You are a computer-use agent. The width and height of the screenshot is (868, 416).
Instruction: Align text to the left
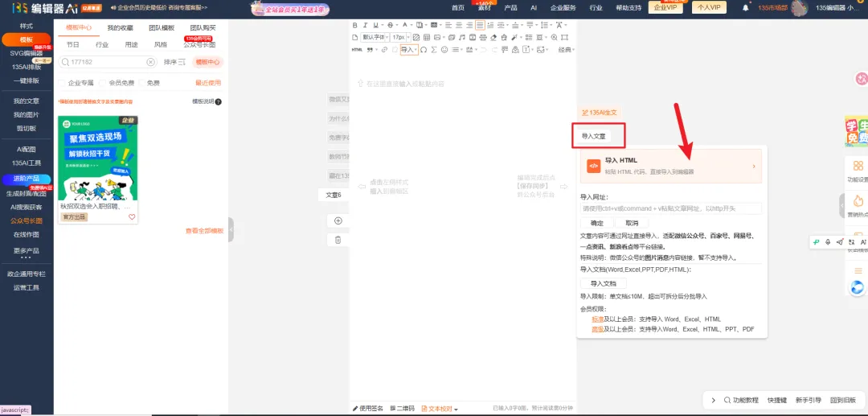pyautogui.click(x=448, y=25)
